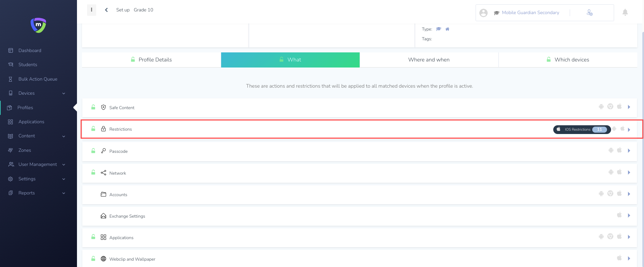Click Apple icon in Exchange Settings row
Screen dimensions: 644x267
click(x=619, y=215)
